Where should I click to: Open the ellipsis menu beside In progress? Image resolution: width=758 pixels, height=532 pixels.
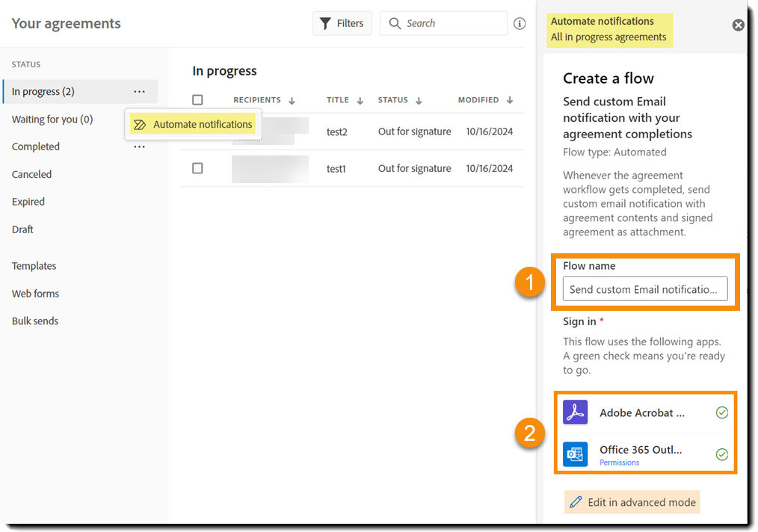(139, 91)
